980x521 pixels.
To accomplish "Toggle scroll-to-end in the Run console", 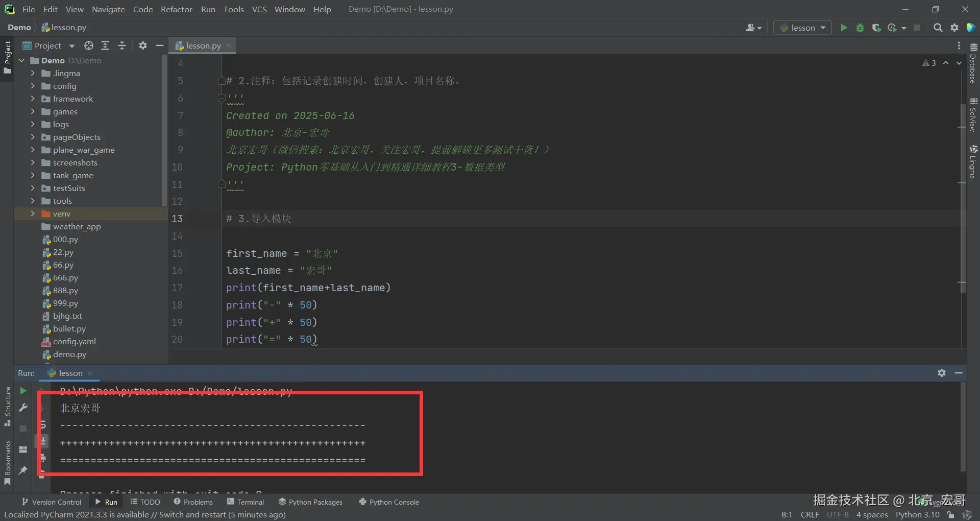I will click(x=43, y=441).
